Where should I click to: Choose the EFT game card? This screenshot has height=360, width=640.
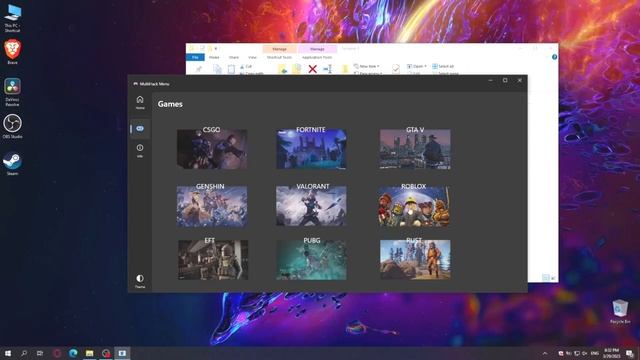click(213, 260)
